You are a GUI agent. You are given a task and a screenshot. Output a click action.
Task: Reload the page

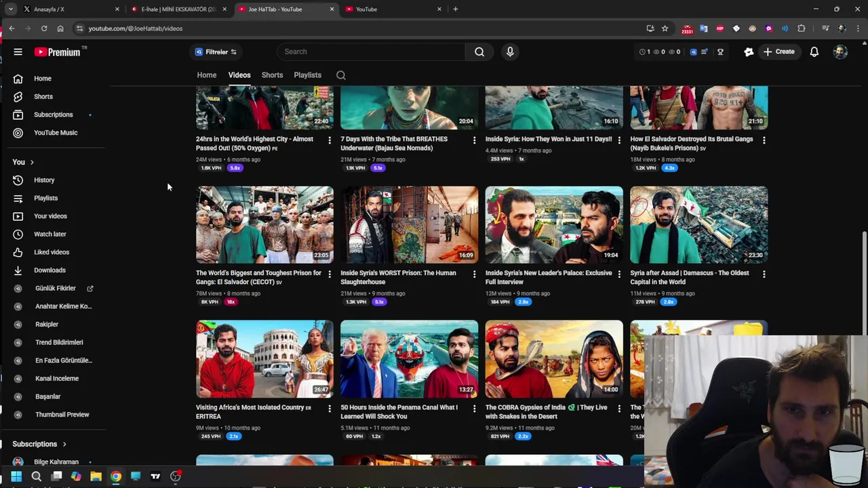coord(44,28)
